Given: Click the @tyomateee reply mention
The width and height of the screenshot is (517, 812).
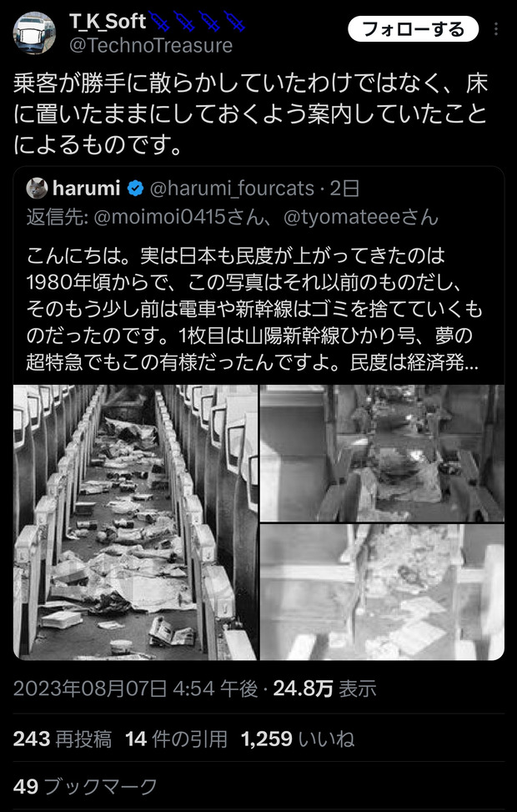Looking at the screenshot, I should [x=361, y=218].
